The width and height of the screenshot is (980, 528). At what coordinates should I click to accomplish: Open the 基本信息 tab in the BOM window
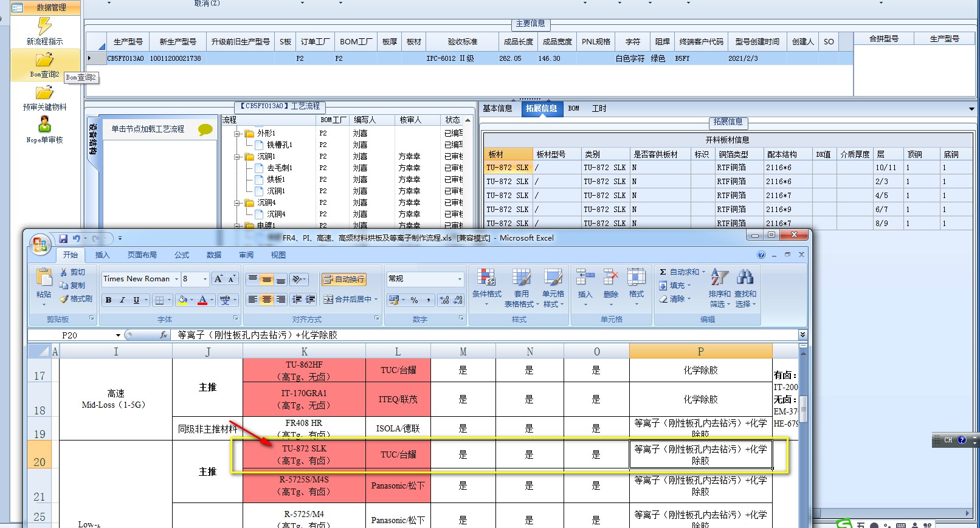coord(497,108)
